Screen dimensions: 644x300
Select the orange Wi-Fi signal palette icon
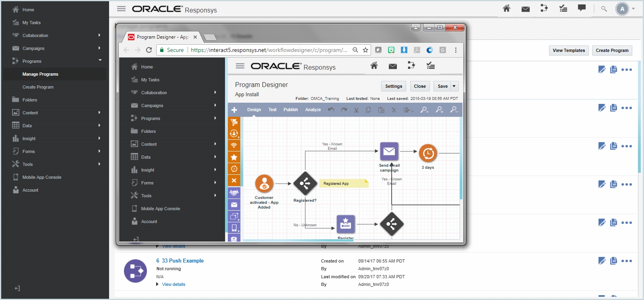coord(234,145)
